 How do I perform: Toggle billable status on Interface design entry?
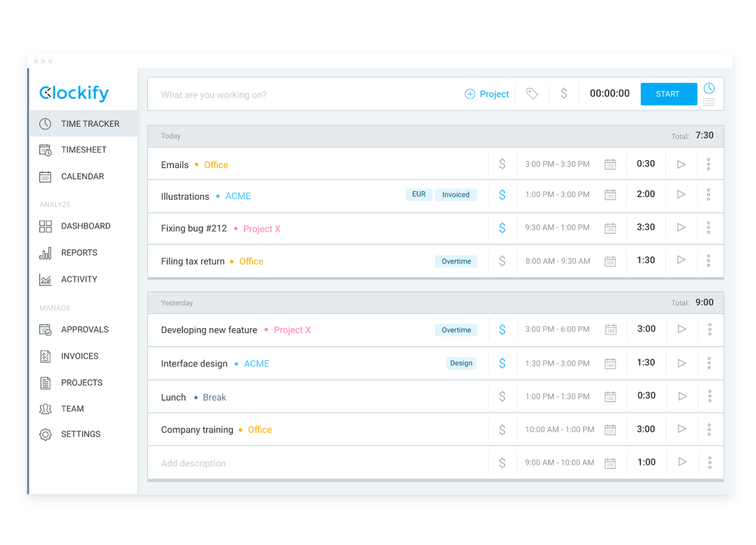click(x=502, y=363)
